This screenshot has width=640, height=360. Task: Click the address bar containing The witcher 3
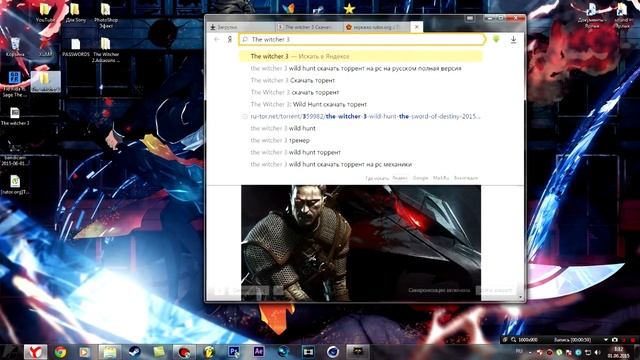(x=362, y=39)
